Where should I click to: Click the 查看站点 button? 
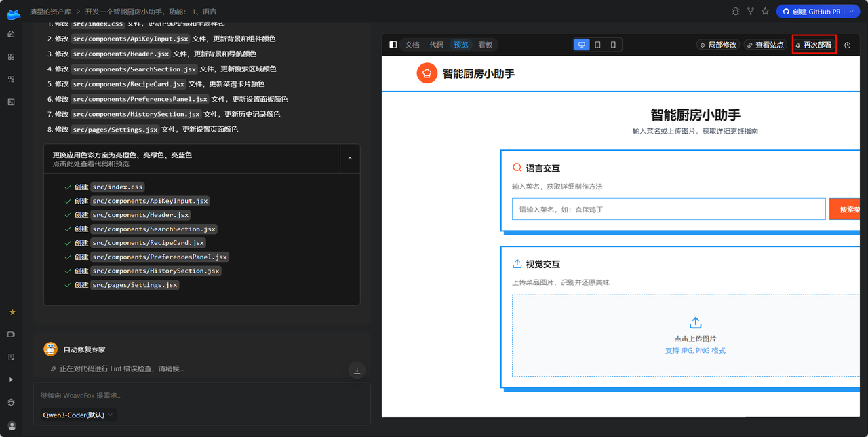click(765, 45)
